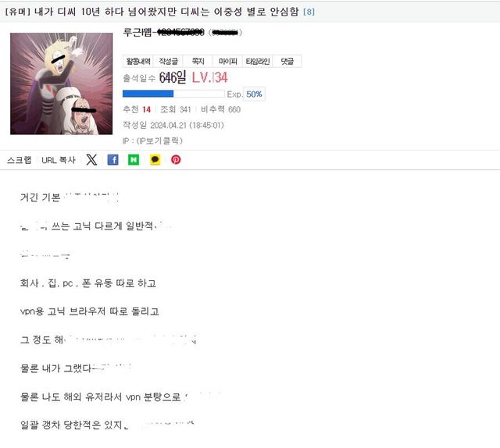Go to the 마이피 tab

click(227, 61)
